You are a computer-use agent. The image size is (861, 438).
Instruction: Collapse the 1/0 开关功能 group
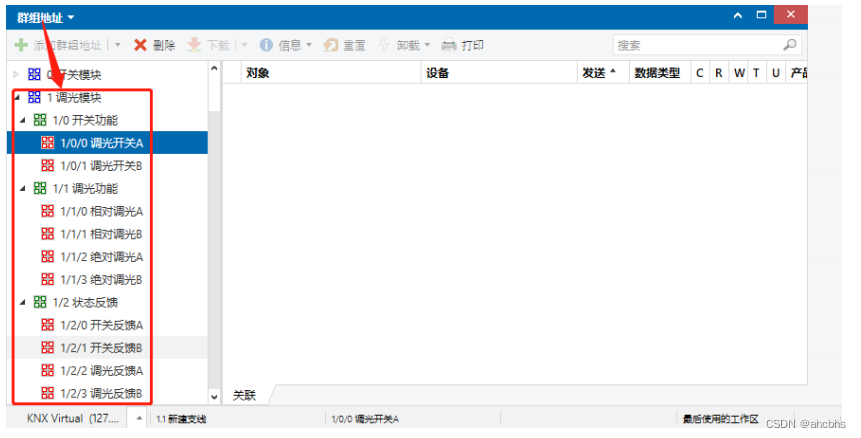pyautogui.click(x=23, y=120)
